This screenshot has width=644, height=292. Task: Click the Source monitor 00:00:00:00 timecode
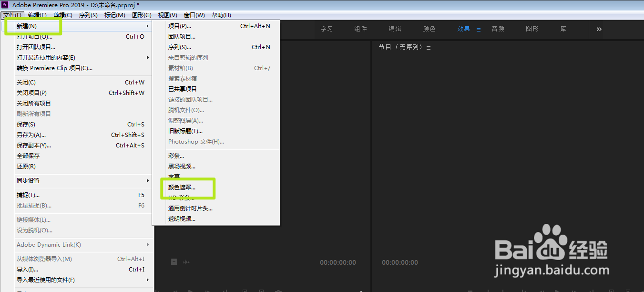click(x=338, y=262)
